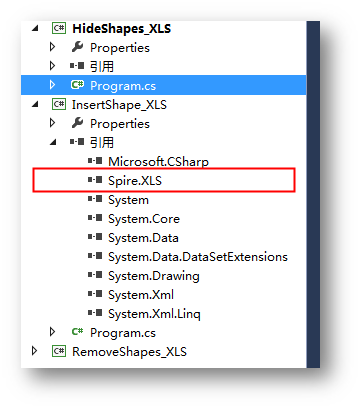Expand Program.cs under InsertShape_XLS
The height and width of the screenshot is (410, 362).
click(52, 332)
